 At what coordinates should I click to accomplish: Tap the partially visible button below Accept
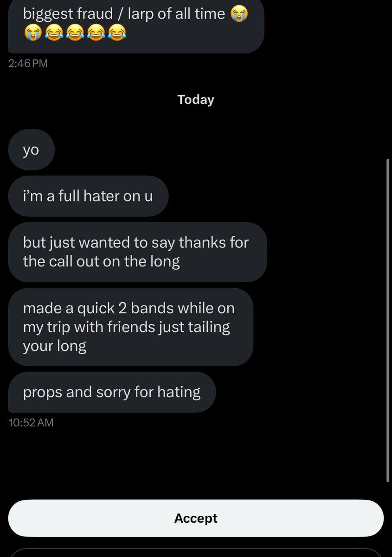coord(196,553)
